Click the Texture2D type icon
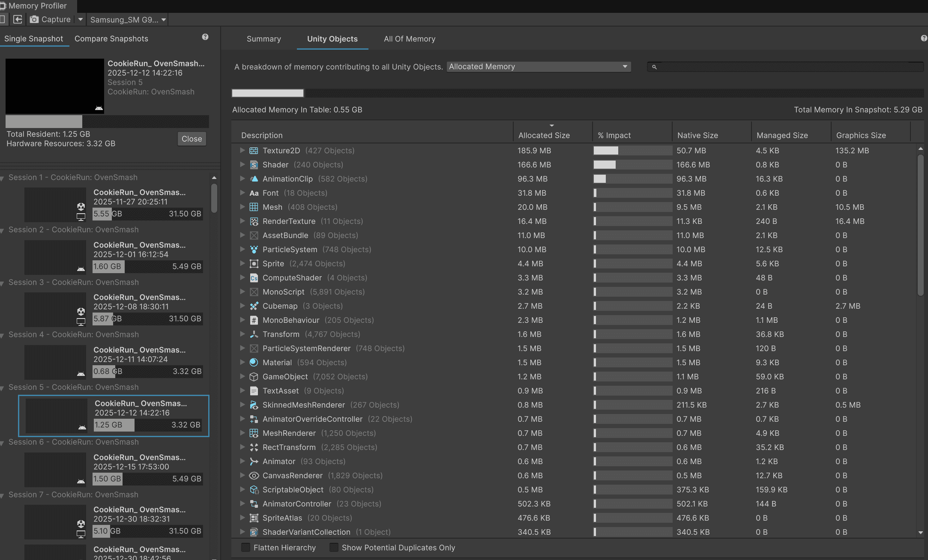The height and width of the screenshot is (560, 928). (x=254, y=151)
